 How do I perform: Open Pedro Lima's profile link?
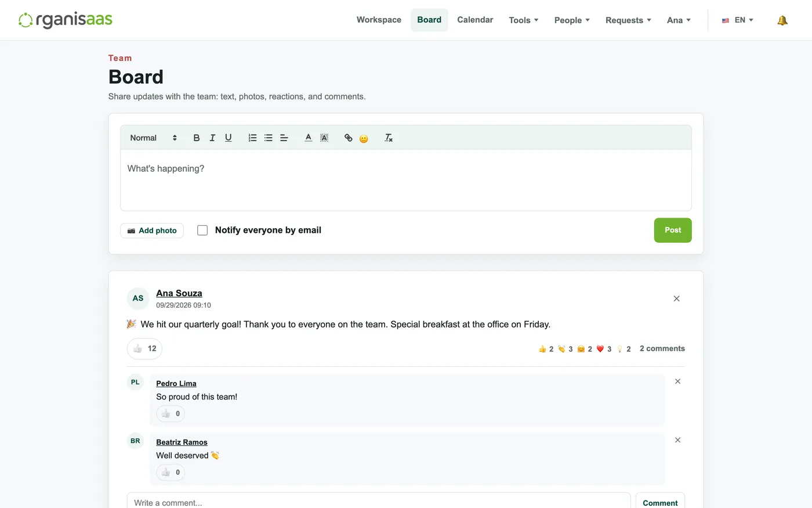point(176,384)
